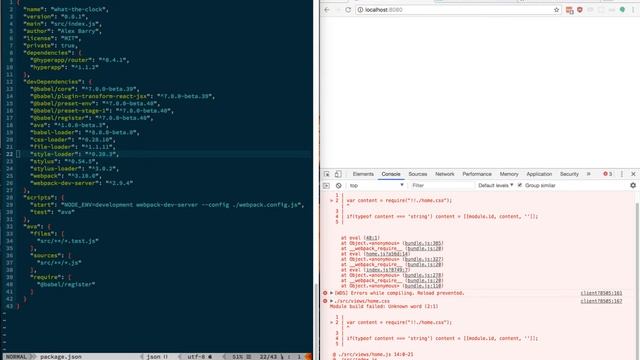Expand the ./src/views/home.css error
The image size is (640, 360).
point(331,301)
